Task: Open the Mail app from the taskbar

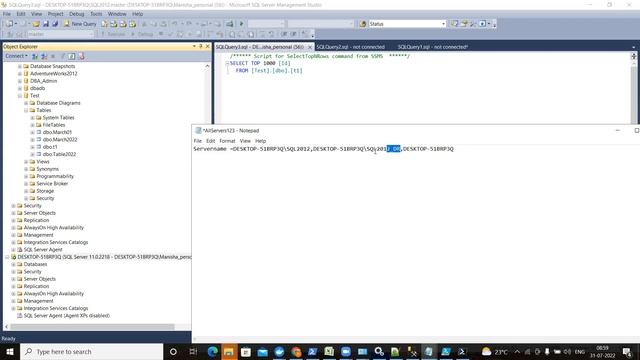Action: 262,352
